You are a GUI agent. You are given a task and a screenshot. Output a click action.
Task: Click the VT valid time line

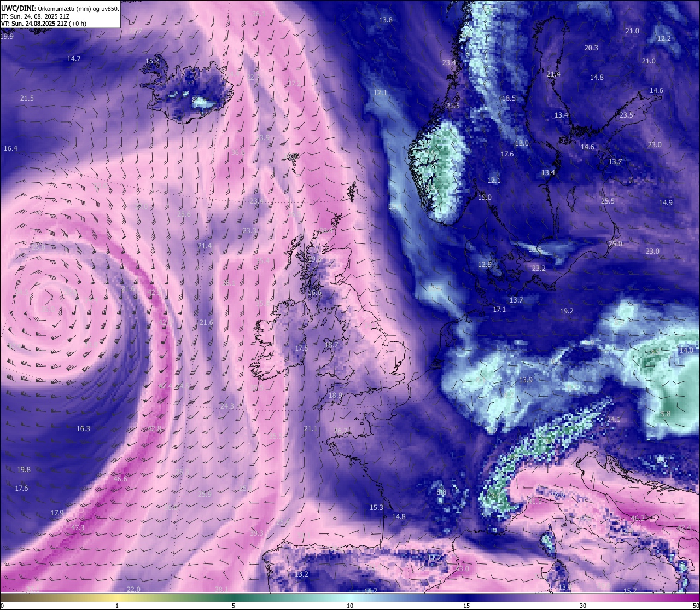click(44, 24)
